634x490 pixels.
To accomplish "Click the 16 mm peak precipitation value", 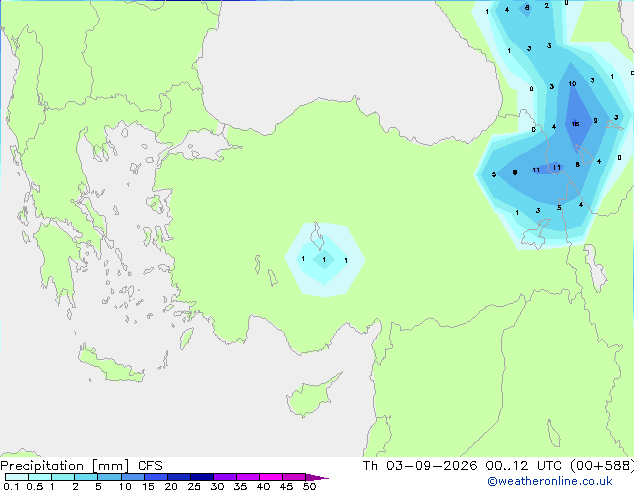I will 575,124.
